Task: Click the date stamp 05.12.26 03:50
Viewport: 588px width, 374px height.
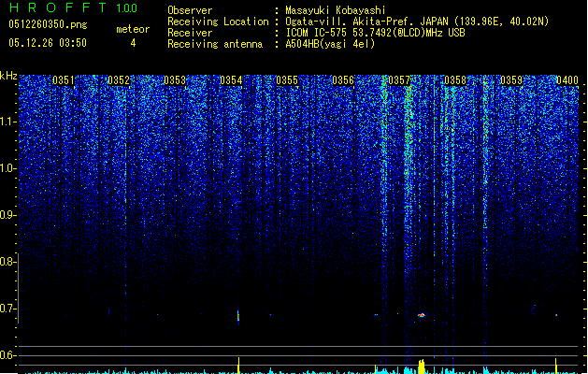Action: click(x=48, y=43)
